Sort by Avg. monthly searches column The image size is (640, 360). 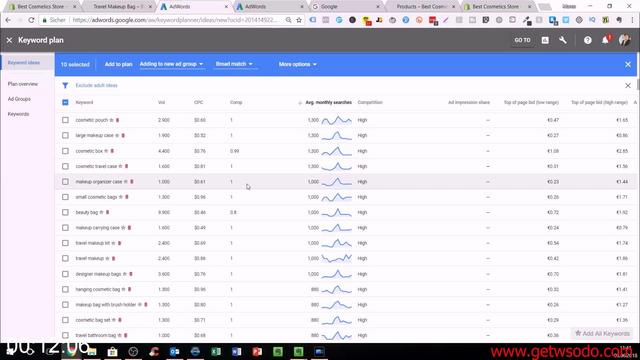(x=328, y=102)
